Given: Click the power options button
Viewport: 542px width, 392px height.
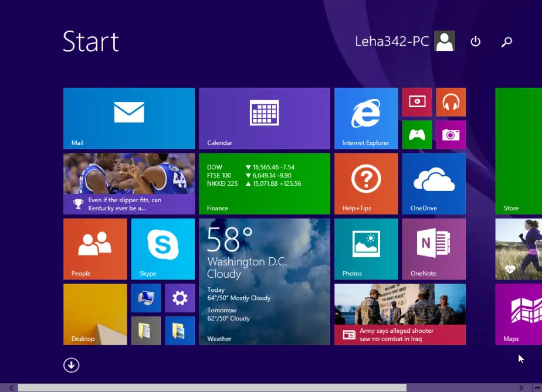Looking at the screenshot, I should tap(476, 42).
